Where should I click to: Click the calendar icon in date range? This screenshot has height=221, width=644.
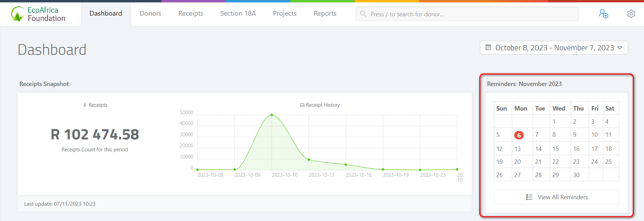(x=488, y=48)
